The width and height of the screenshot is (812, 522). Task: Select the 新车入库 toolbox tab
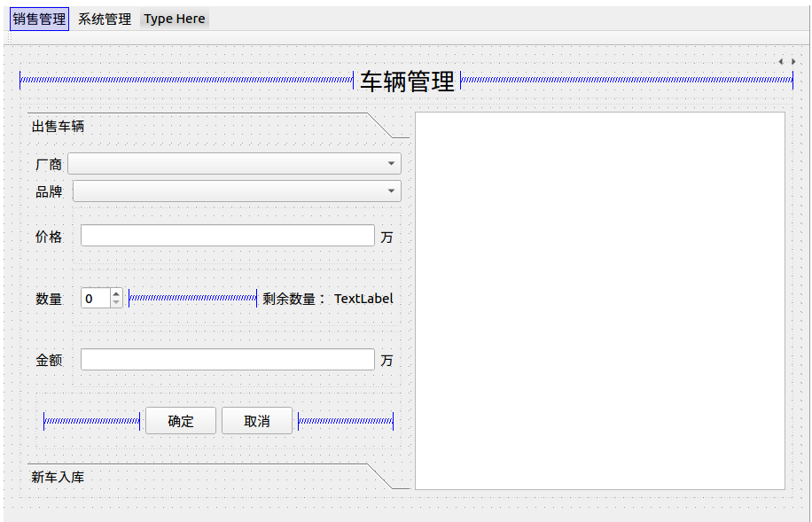pos(218,477)
